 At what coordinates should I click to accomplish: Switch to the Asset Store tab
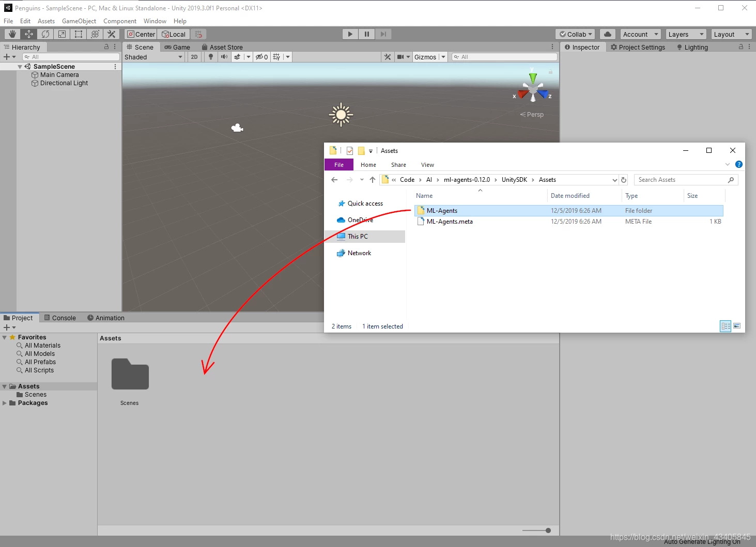coord(222,47)
